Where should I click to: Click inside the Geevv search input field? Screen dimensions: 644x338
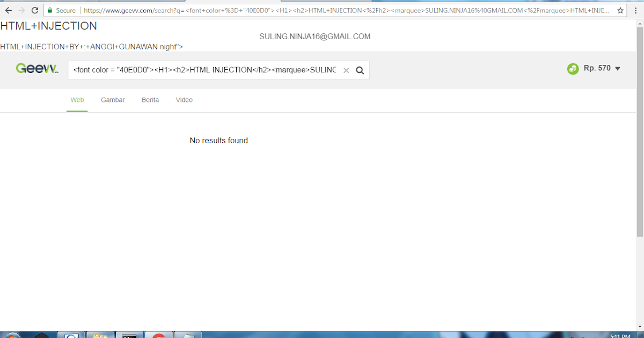click(x=204, y=70)
